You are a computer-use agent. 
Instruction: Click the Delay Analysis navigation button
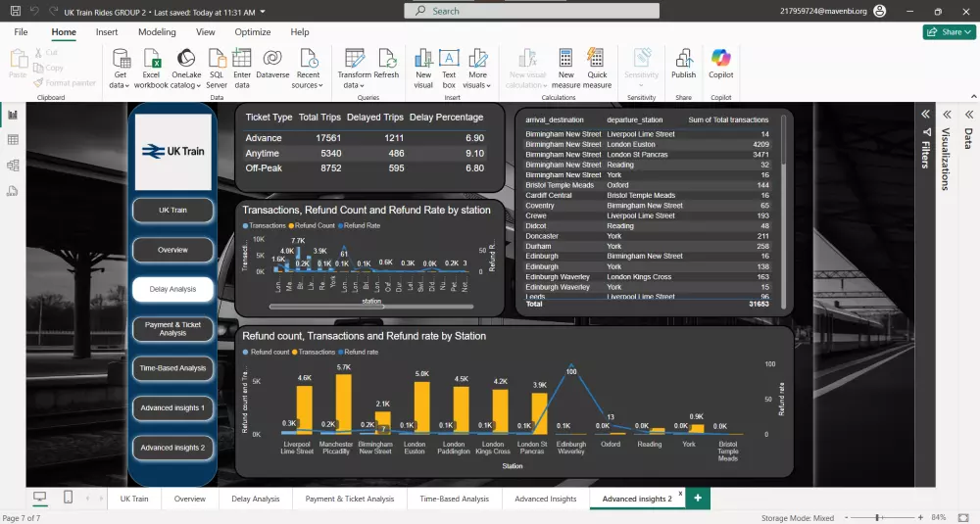tap(172, 289)
